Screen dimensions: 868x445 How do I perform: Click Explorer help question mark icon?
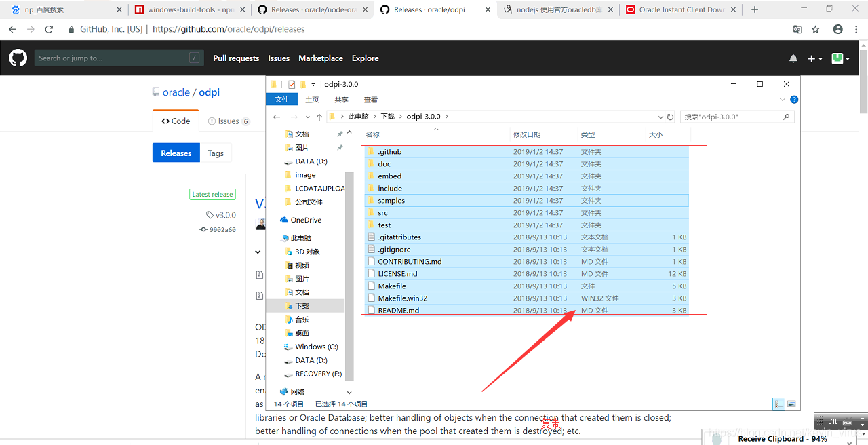794,100
